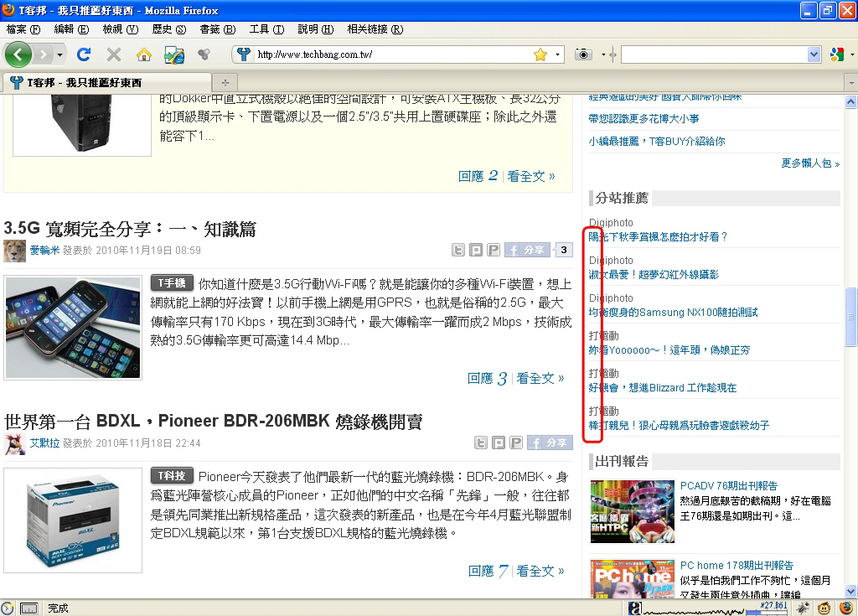Screen dimensions: 858x616
Task: Open 回應 3 comments link
Action: [x=487, y=378]
